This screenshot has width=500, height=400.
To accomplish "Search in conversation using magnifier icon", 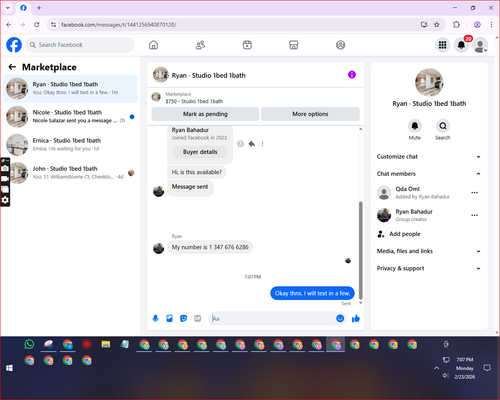I will (x=443, y=126).
